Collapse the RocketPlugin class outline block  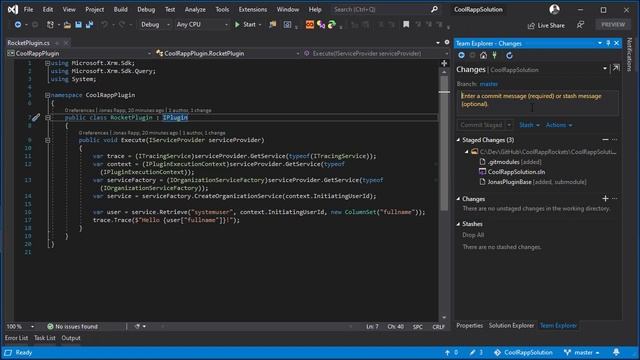tap(47, 118)
